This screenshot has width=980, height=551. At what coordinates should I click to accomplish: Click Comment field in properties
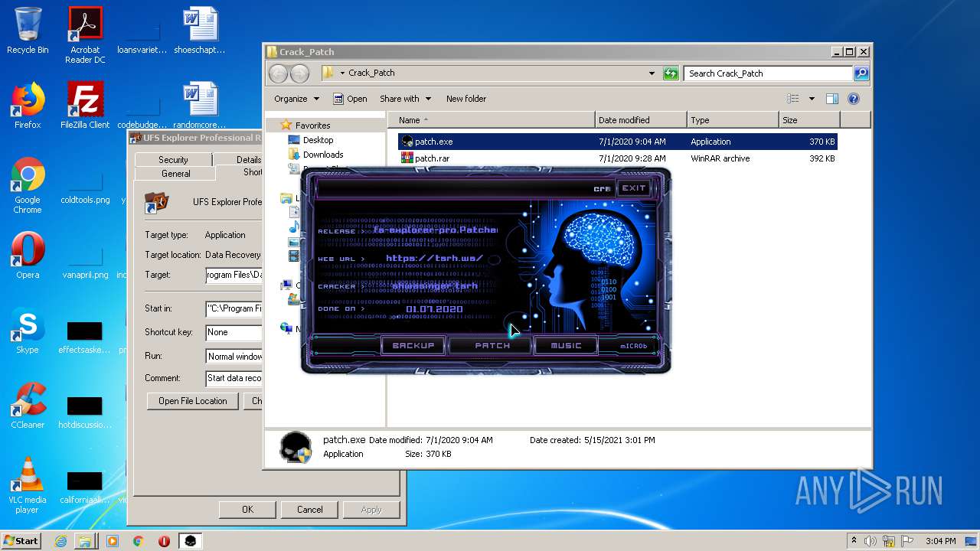click(x=234, y=379)
